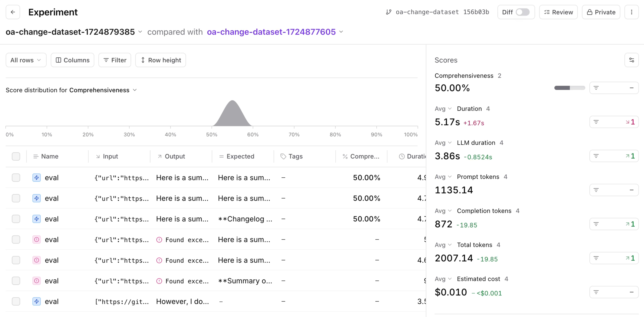Select checkbox for the last eval row
644x317 pixels.
coord(16,301)
